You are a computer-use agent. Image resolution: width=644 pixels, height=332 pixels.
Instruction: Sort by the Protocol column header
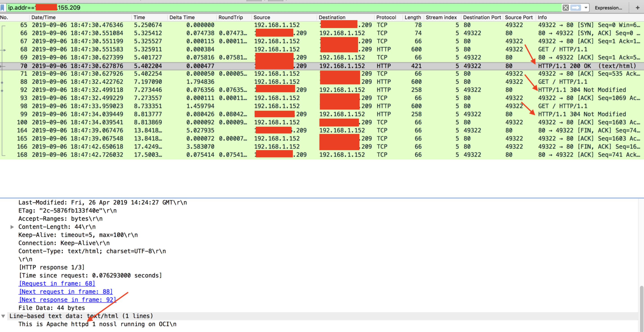(x=386, y=17)
